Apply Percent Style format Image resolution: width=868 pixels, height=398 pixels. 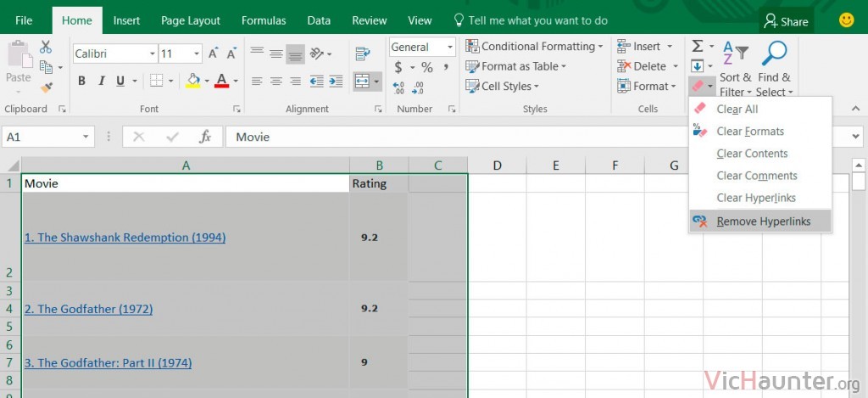tap(427, 68)
